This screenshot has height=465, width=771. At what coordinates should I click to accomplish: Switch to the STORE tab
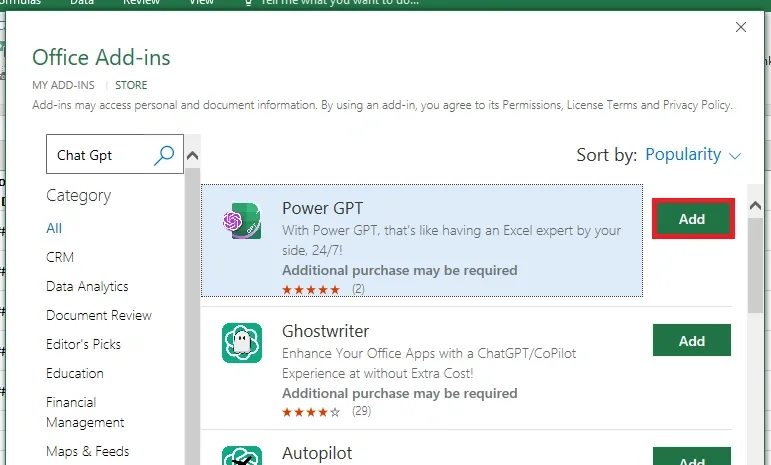click(x=131, y=85)
